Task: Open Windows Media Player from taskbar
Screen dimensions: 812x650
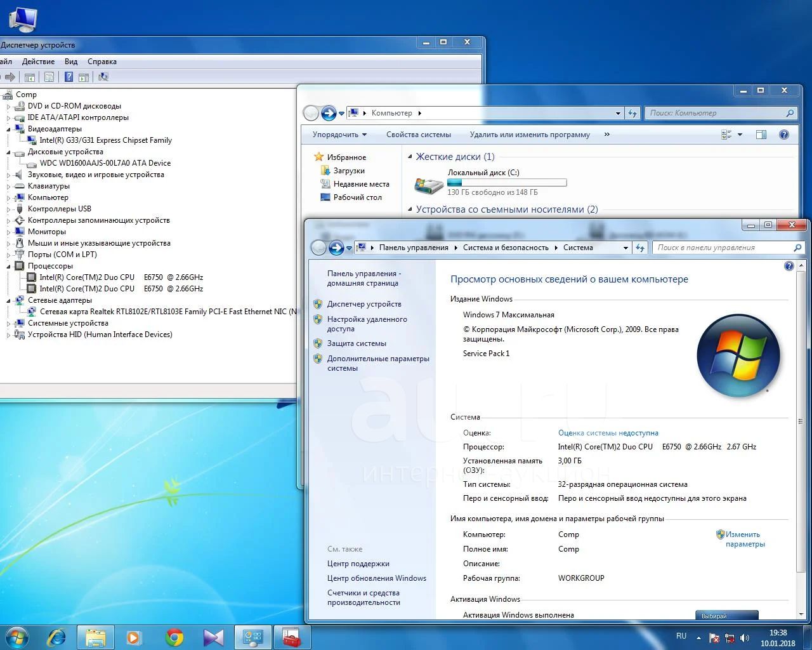Action: pos(134,637)
